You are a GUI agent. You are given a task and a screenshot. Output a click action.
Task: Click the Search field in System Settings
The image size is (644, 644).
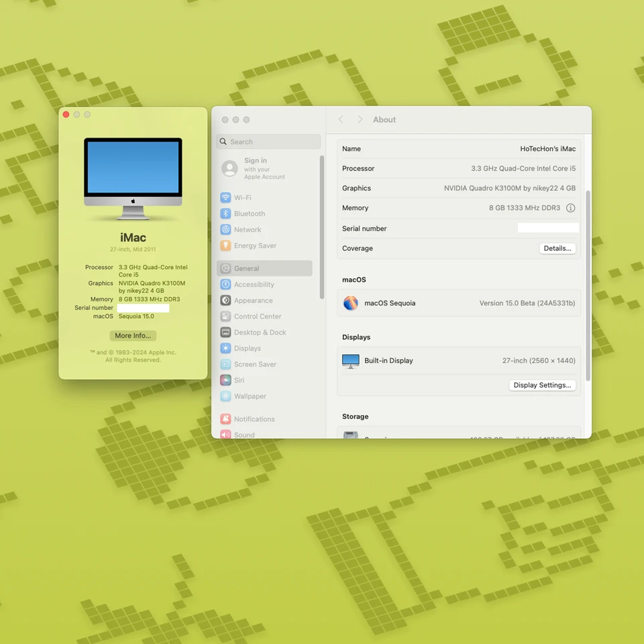tap(268, 142)
